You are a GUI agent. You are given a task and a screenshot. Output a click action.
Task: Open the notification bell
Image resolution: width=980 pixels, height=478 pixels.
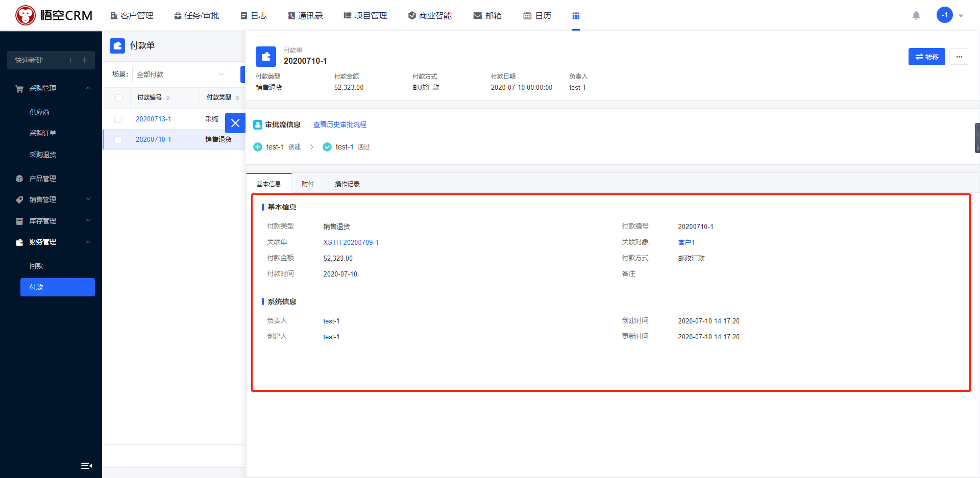pyautogui.click(x=916, y=16)
